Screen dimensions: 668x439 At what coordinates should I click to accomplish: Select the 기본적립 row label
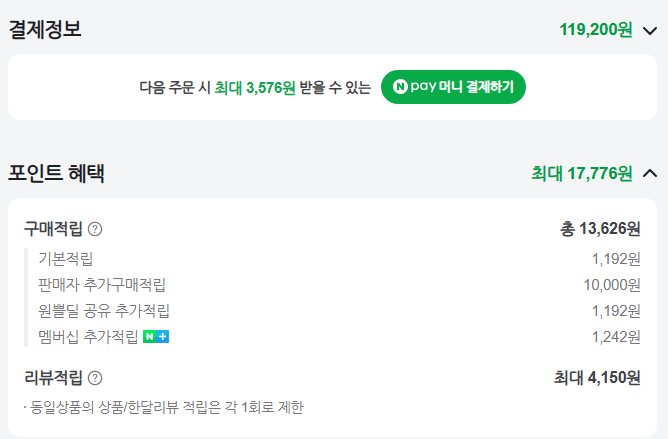pos(66,259)
